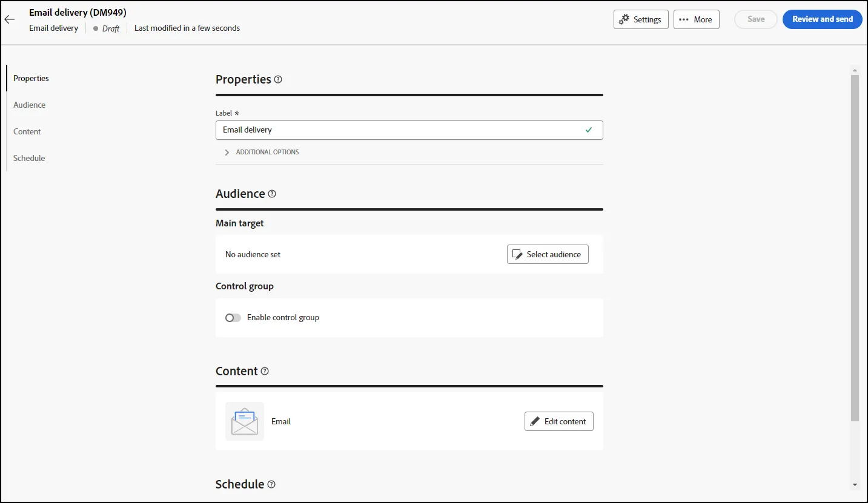Click the Email envelope thumbnail
This screenshot has height=503, width=868.
tap(245, 421)
